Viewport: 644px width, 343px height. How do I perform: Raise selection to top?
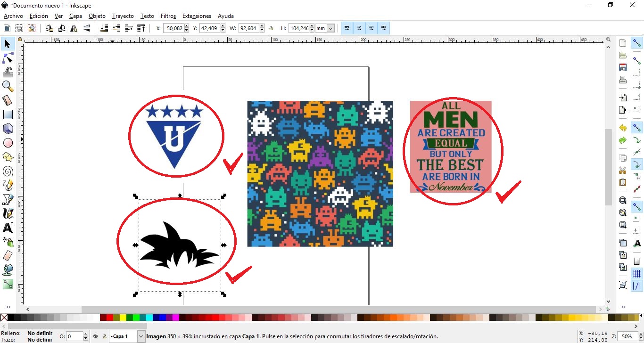click(141, 28)
